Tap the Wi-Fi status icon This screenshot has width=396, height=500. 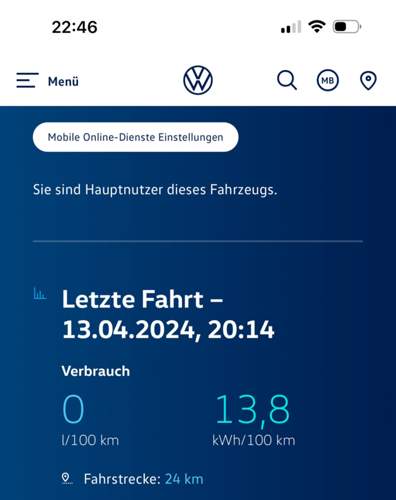coord(317,26)
